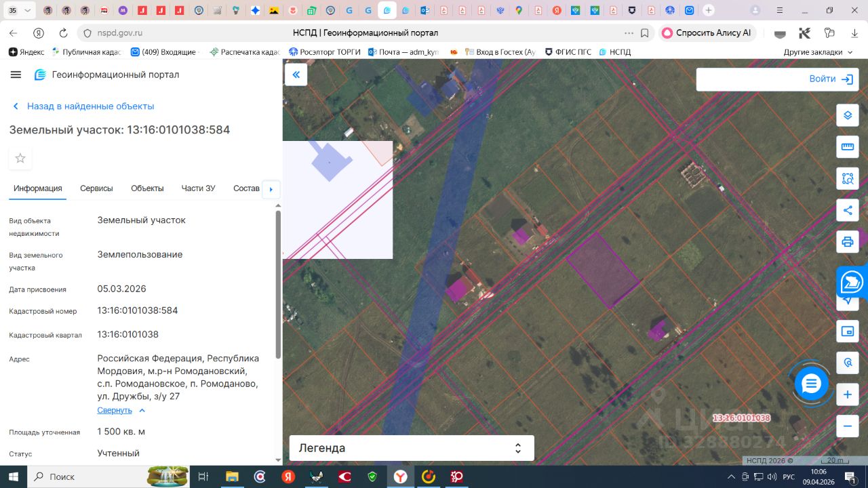This screenshot has width=868, height=488.
Task: Activate the area search selection tool
Action: pos(848,179)
